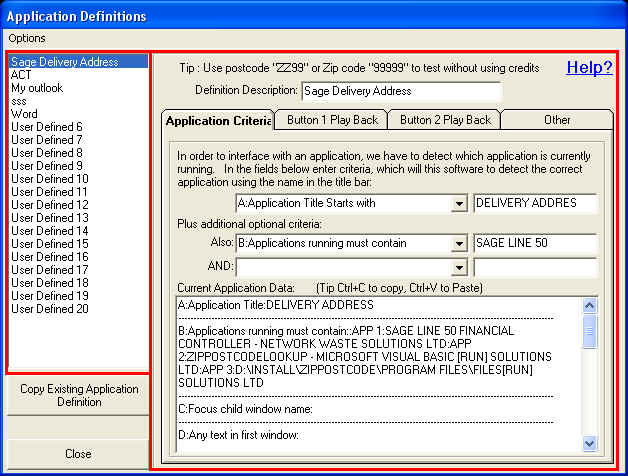Select User Defined 18
Viewport: 628px width, 476px height.
point(78,283)
